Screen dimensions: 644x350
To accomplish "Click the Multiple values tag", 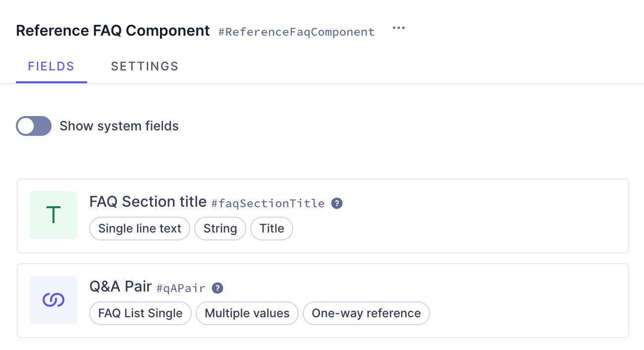I will pos(247,313).
